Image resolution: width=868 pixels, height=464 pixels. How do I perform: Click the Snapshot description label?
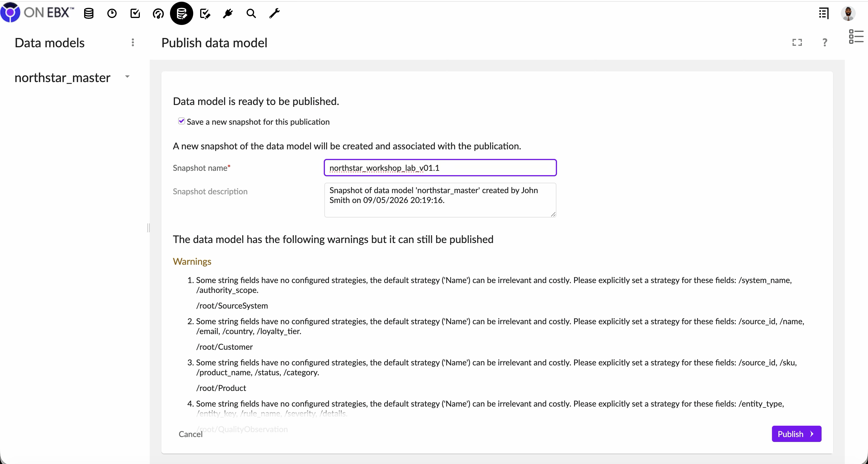(x=210, y=191)
